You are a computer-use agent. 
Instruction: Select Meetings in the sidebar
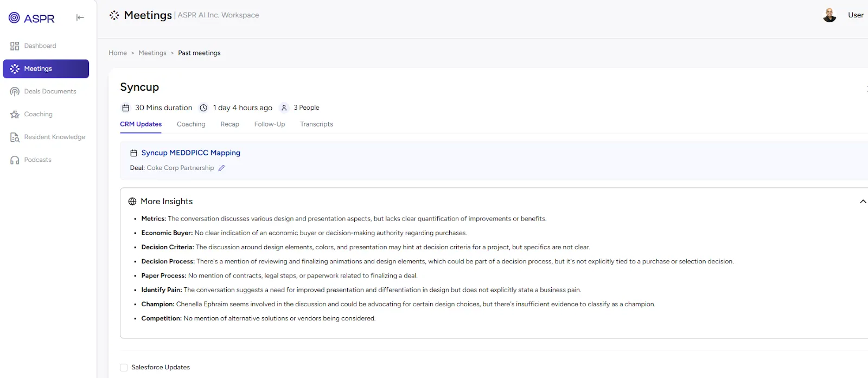click(46, 69)
